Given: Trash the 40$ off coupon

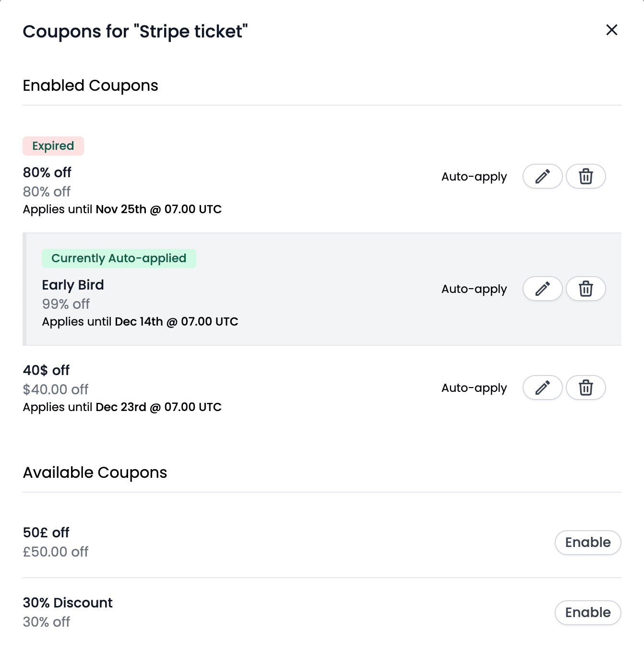Looking at the screenshot, I should tap(585, 388).
